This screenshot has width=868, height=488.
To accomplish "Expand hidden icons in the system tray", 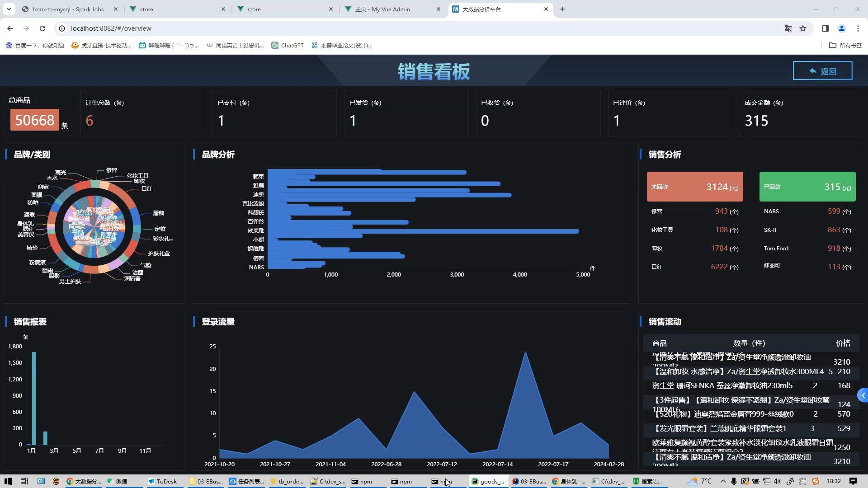I will (723, 481).
